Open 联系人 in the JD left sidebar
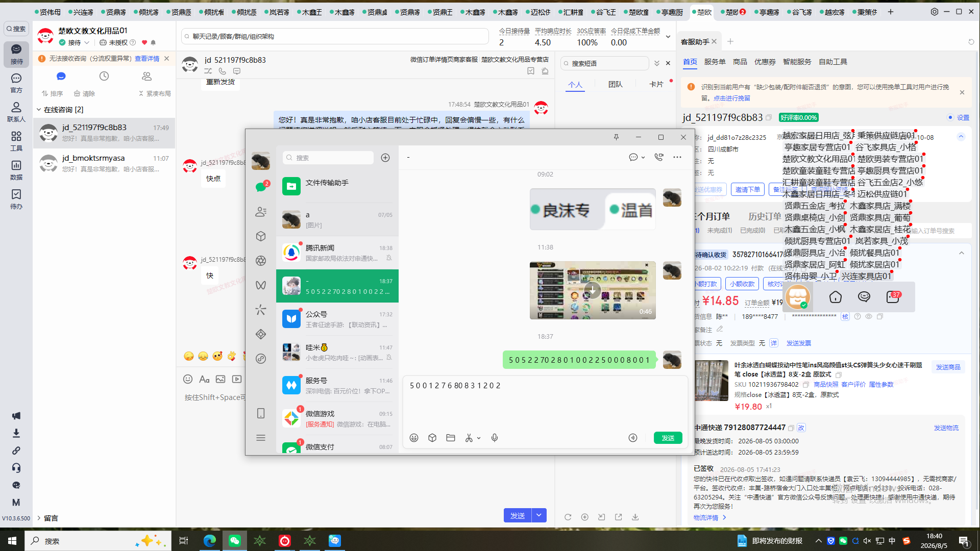 [x=16, y=112]
